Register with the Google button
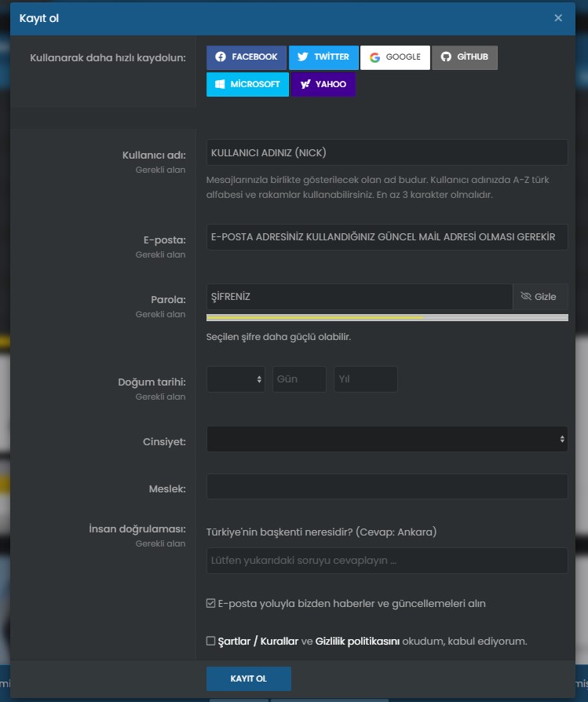The image size is (588, 702). click(x=395, y=57)
